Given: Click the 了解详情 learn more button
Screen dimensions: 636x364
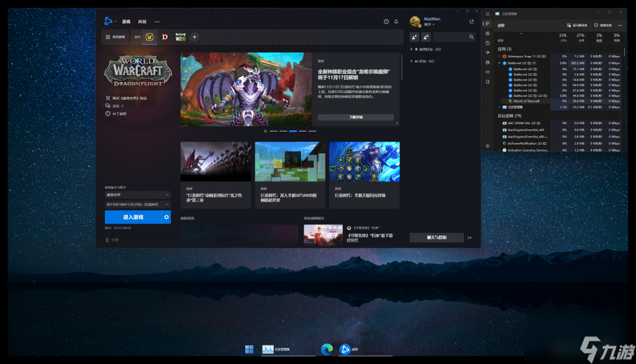Looking at the screenshot, I should (355, 117).
